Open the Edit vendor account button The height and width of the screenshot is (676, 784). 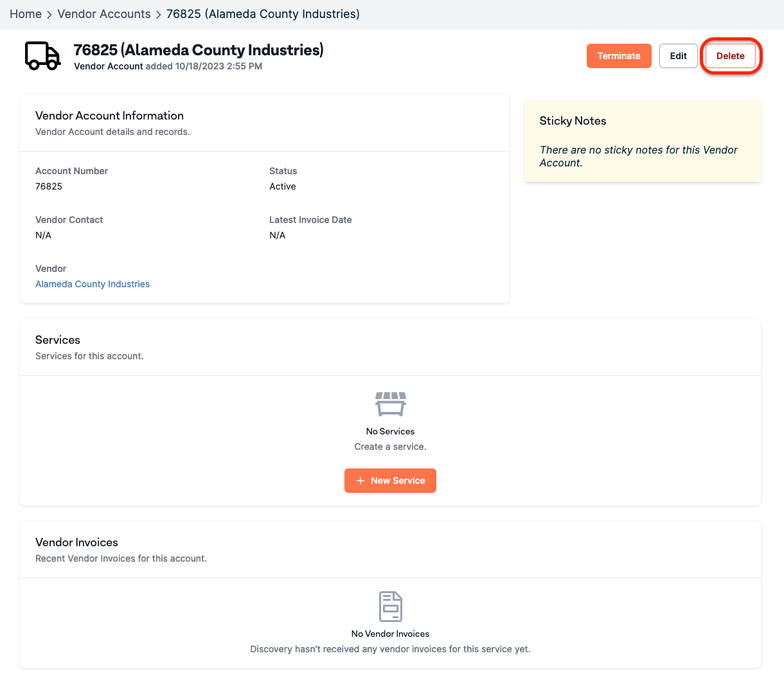coord(679,56)
